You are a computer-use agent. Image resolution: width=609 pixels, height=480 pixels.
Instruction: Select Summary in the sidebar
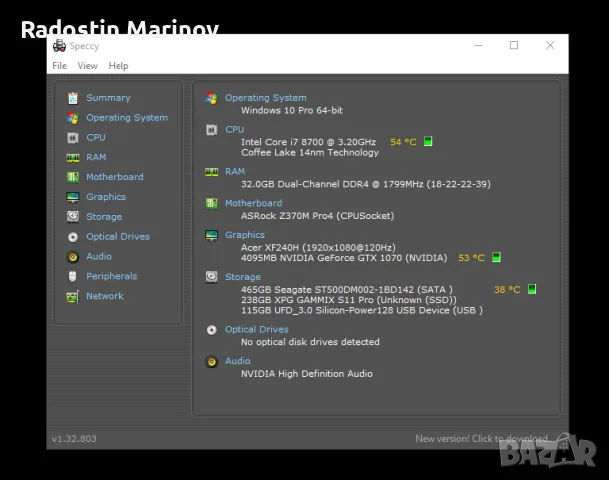[108, 98]
